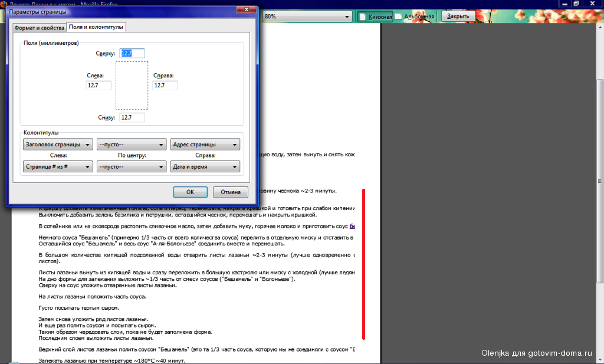Restore down the Firefox window
The height and width of the screenshot is (364, 604).
pyautogui.click(x=576, y=4)
